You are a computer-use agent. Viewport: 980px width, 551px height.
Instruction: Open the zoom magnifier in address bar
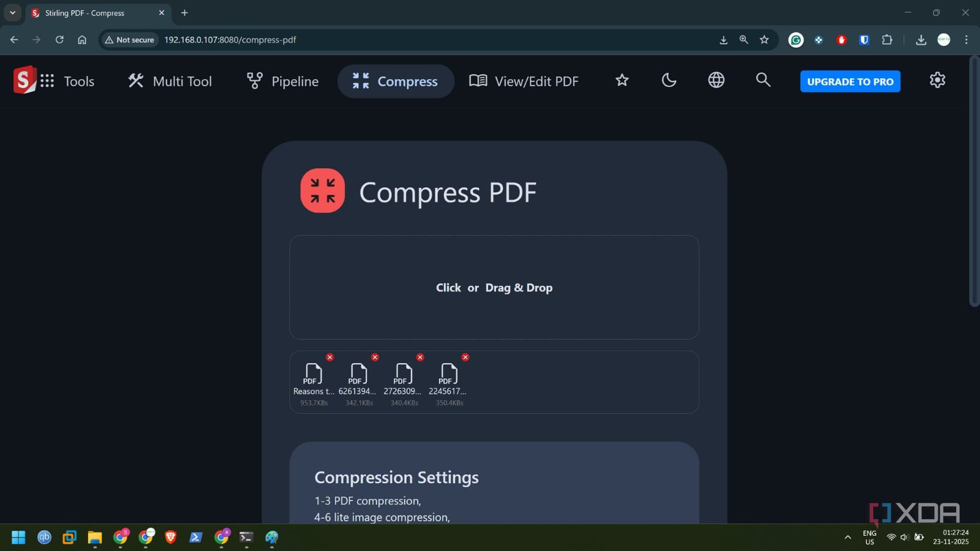point(744,40)
